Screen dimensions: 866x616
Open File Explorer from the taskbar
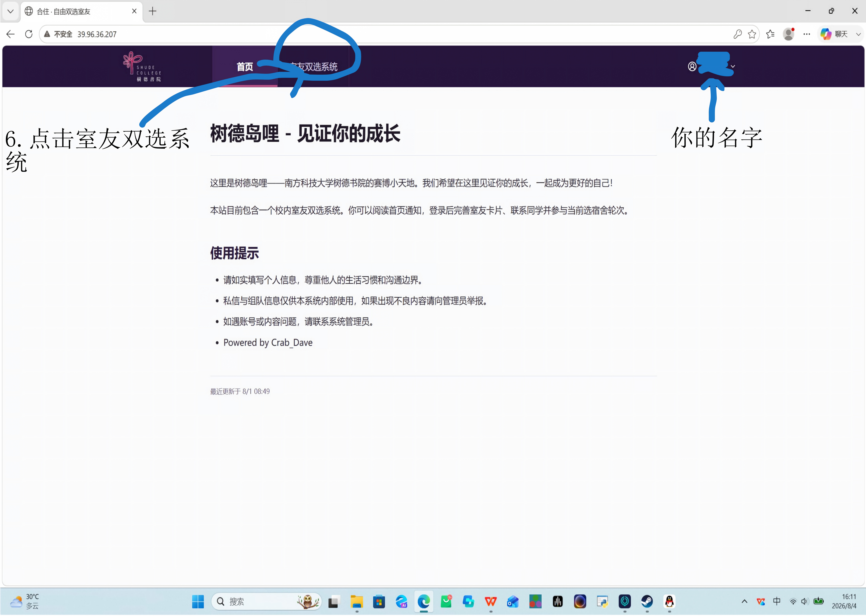tap(357, 602)
